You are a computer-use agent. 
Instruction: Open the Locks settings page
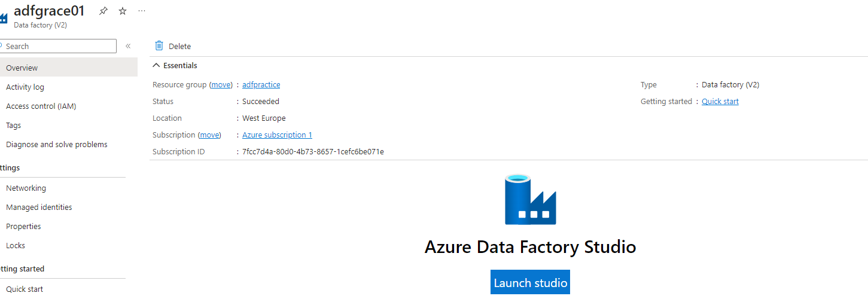(x=16, y=246)
